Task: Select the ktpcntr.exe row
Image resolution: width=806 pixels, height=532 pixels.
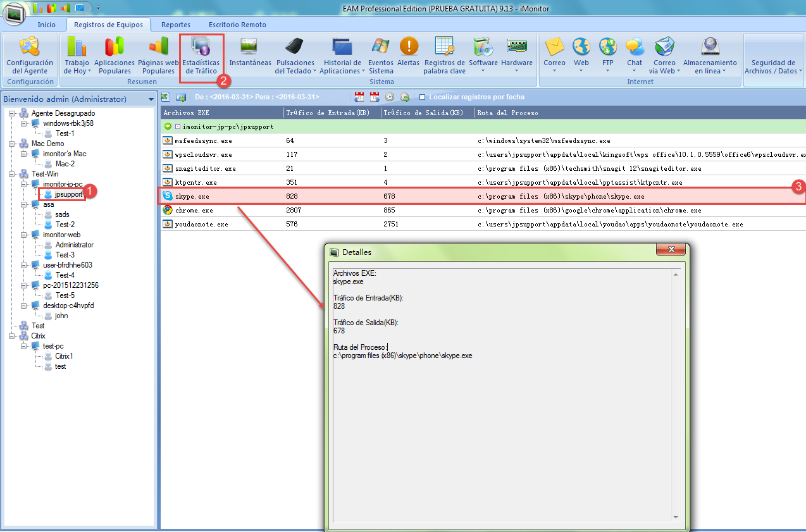Action: 483,182
